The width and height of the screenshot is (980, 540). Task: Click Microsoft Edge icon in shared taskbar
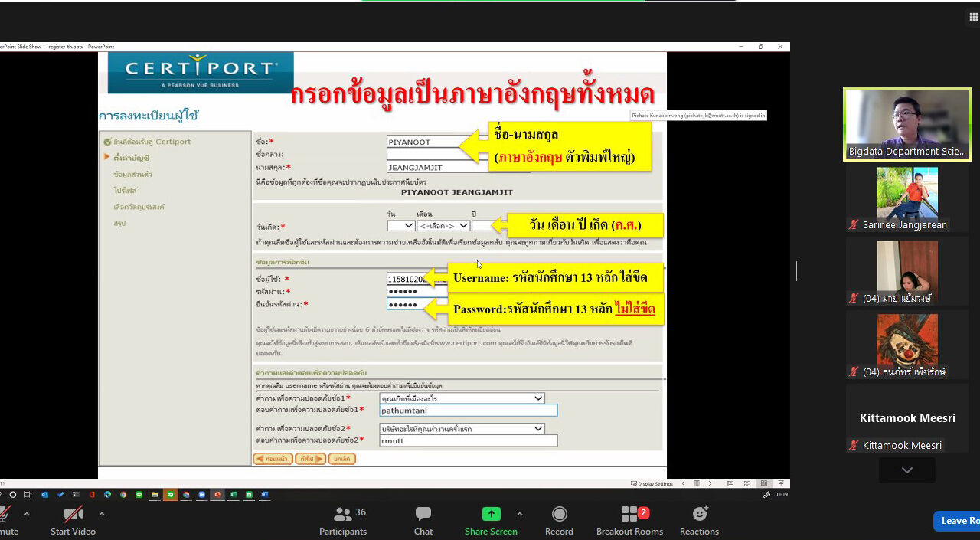click(x=107, y=495)
